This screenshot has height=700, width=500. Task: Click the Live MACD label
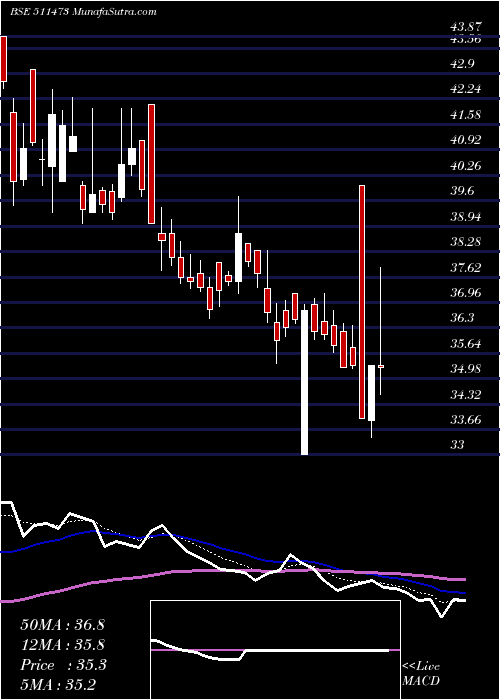coord(421,674)
